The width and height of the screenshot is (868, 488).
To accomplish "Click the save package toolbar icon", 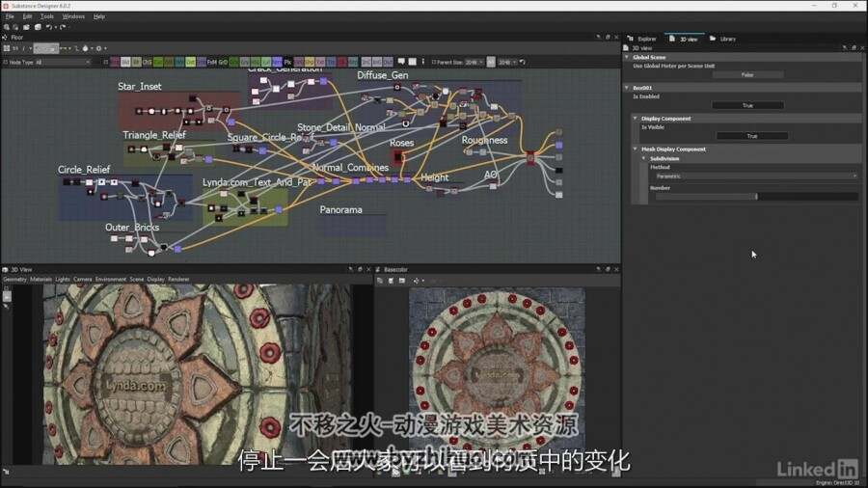I will tap(27, 27).
